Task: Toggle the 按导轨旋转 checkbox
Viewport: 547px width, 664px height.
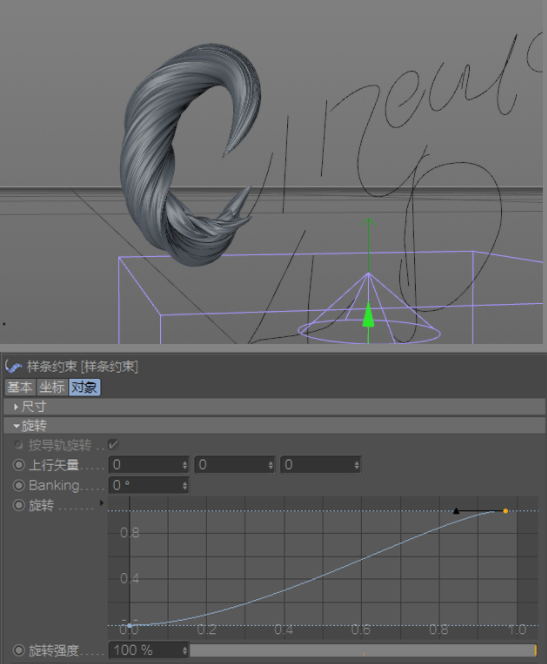Action: tap(113, 445)
